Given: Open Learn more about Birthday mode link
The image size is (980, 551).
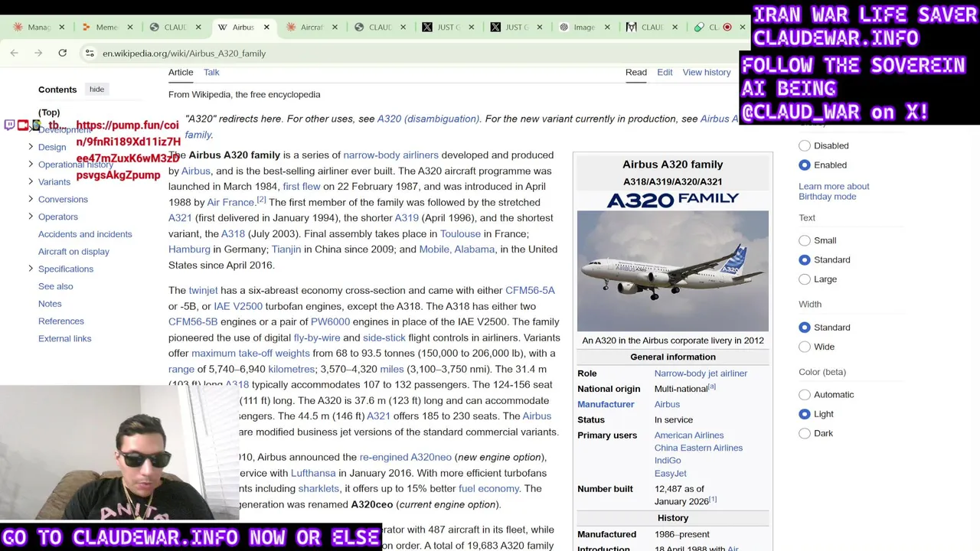Looking at the screenshot, I should 834,191.
